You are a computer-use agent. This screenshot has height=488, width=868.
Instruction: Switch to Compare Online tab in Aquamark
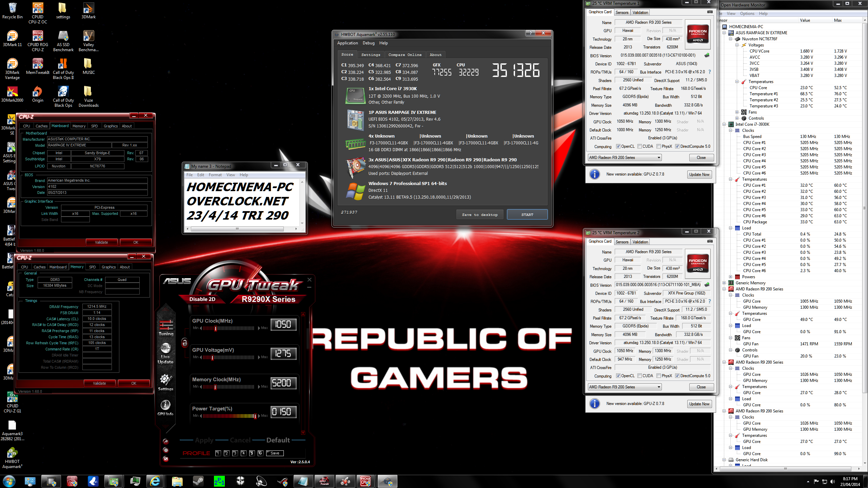405,55
